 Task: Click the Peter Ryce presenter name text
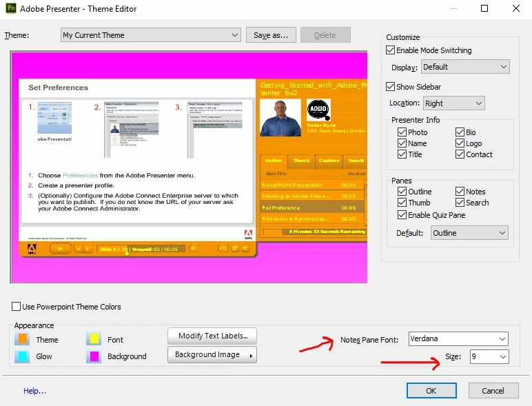pos(321,125)
